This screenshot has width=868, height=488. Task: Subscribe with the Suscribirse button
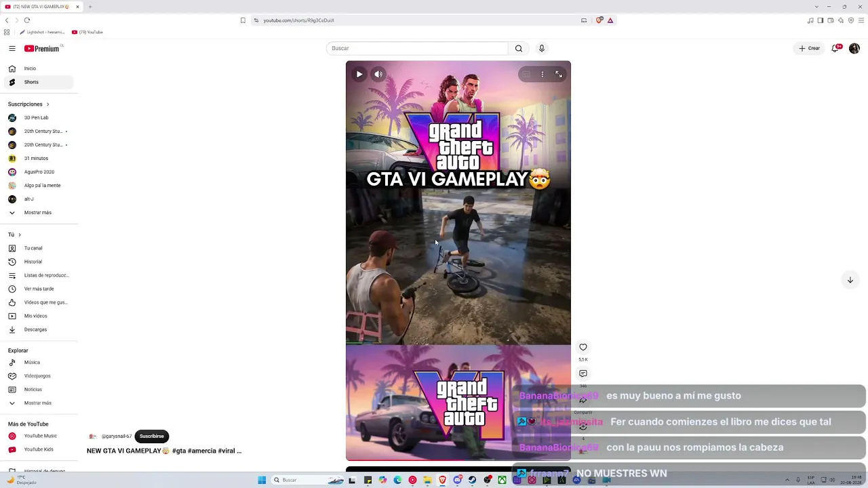pyautogui.click(x=152, y=436)
